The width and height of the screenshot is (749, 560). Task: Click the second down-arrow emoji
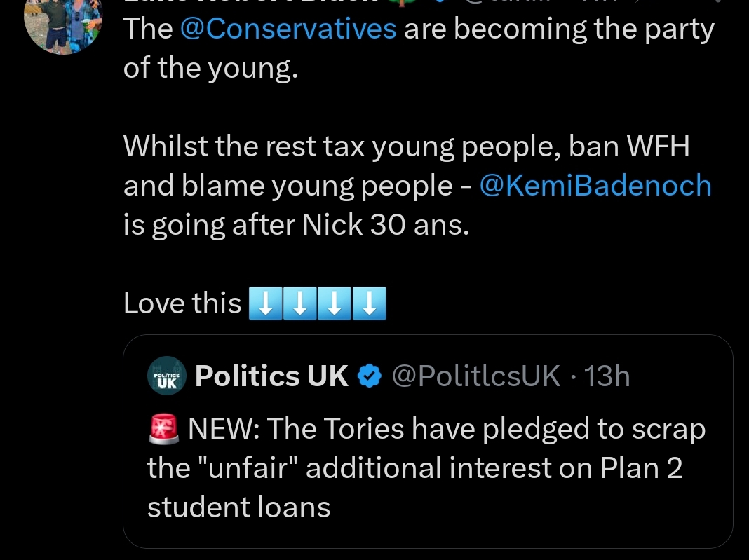300,304
